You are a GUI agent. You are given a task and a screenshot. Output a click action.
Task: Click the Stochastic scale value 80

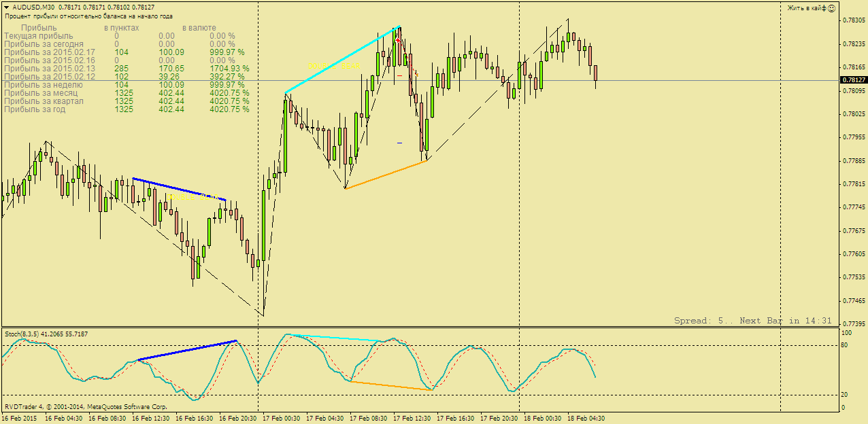coord(846,345)
